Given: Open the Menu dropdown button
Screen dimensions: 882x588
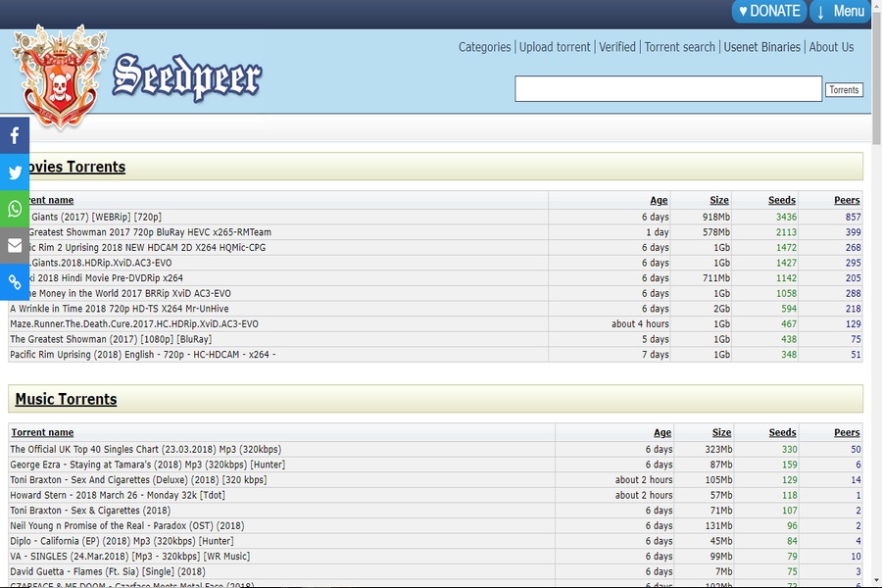Looking at the screenshot, I should click(840, 11).
